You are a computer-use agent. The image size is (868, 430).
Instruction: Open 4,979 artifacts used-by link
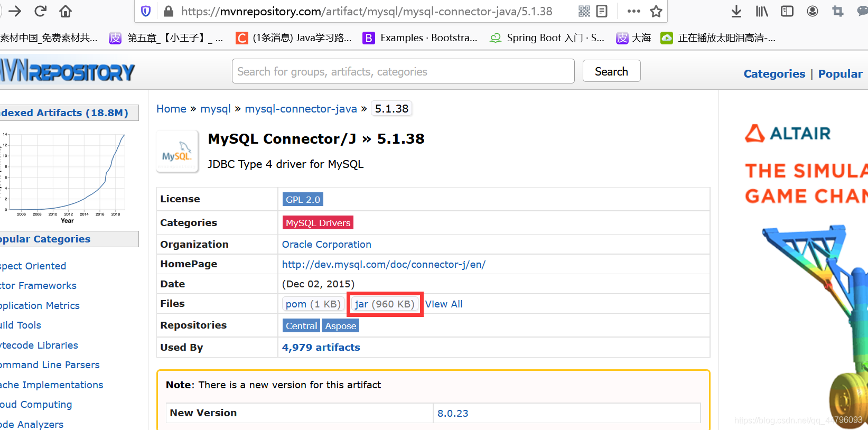tap(321, 348)
